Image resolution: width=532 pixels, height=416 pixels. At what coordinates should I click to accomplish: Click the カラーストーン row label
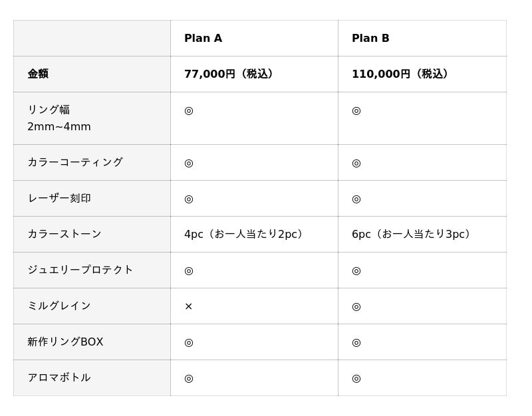[x=65, y=234]
